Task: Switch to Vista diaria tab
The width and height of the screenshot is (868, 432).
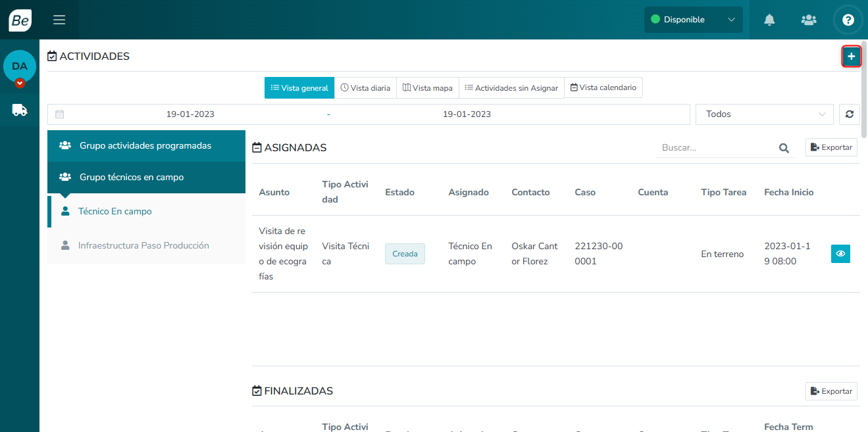Action: (x=365, y=88)
